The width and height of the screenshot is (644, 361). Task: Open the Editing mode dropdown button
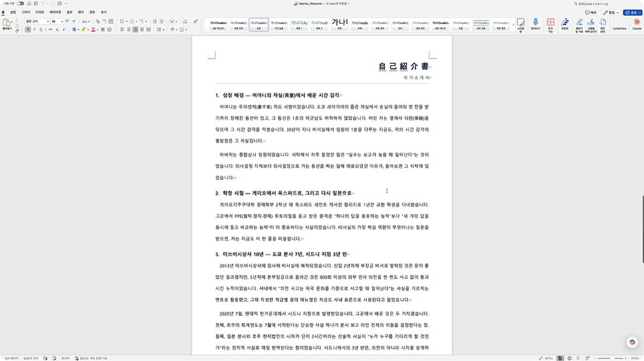611,13
